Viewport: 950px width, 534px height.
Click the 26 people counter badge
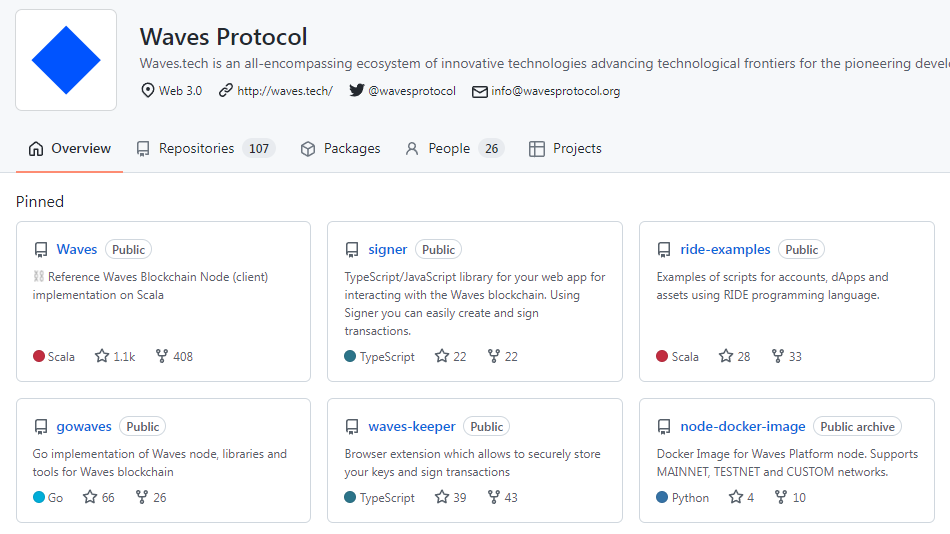(x=491, y=149)
